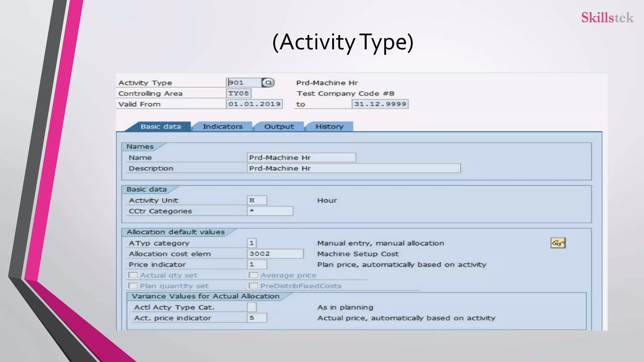Open search help next to Activity Type field

[x=268, y=83]
